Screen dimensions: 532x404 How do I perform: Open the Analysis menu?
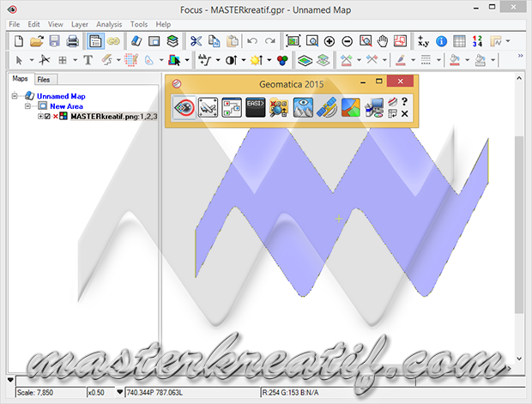[109, 24]
